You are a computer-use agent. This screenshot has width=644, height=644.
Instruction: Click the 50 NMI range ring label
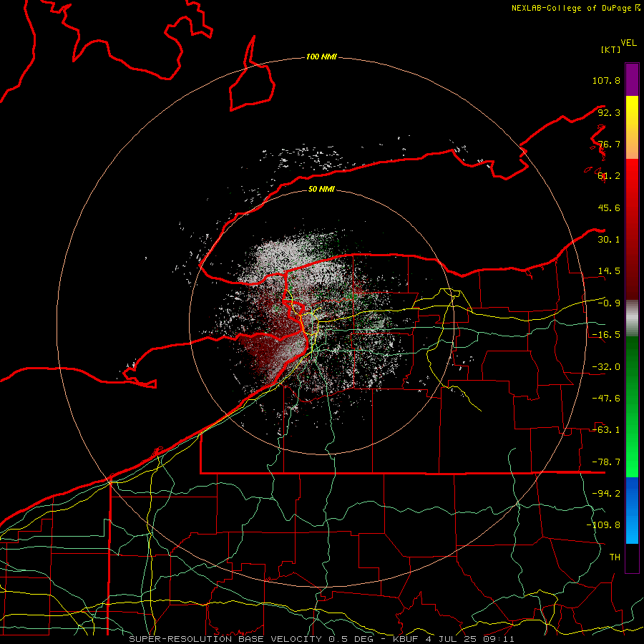pyautogui.click(x=321, y=189)
